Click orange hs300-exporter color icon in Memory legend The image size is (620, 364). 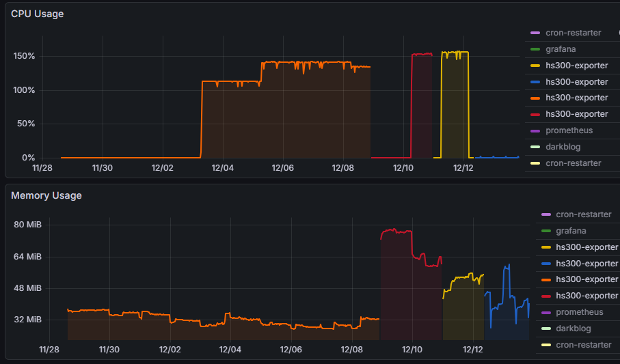[545, 280]
